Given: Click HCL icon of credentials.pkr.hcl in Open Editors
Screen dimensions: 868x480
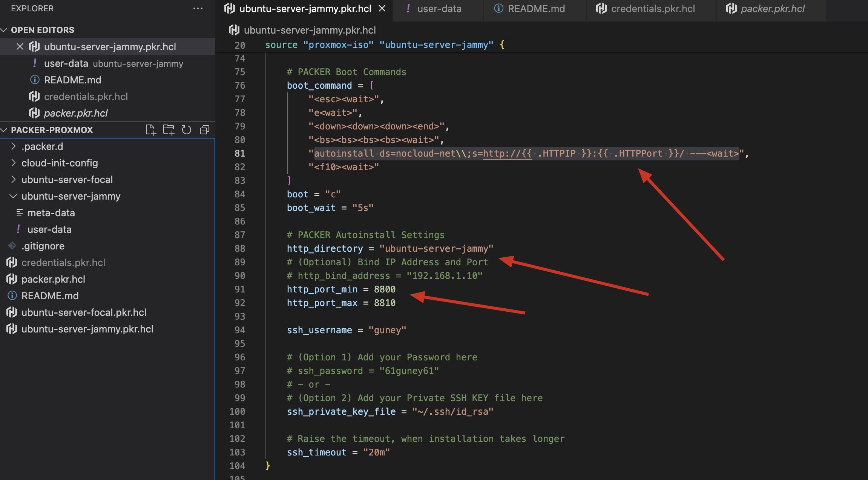Looking at the screenshot, I should coord(34,96).
